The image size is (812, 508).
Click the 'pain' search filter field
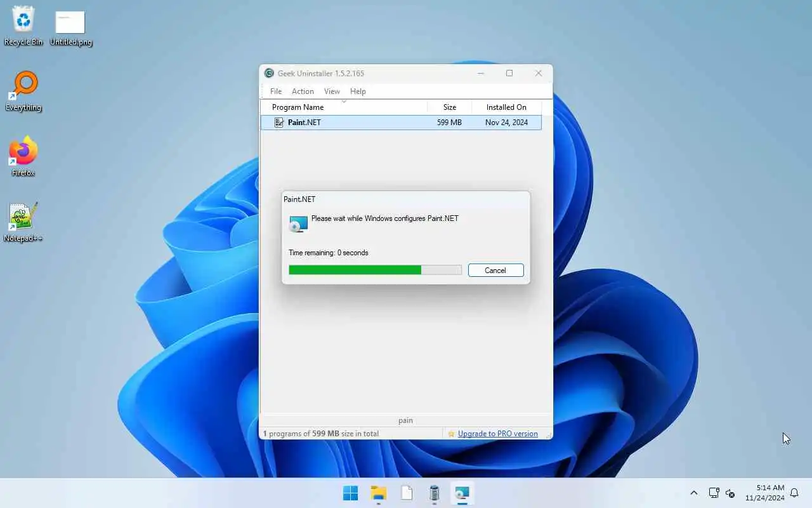tap(405, 420)
